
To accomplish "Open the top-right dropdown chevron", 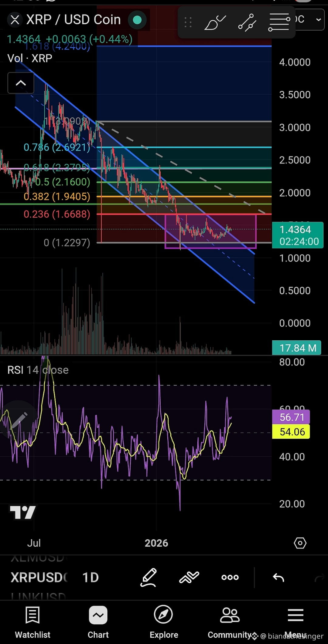I will [x=318, y=20].
